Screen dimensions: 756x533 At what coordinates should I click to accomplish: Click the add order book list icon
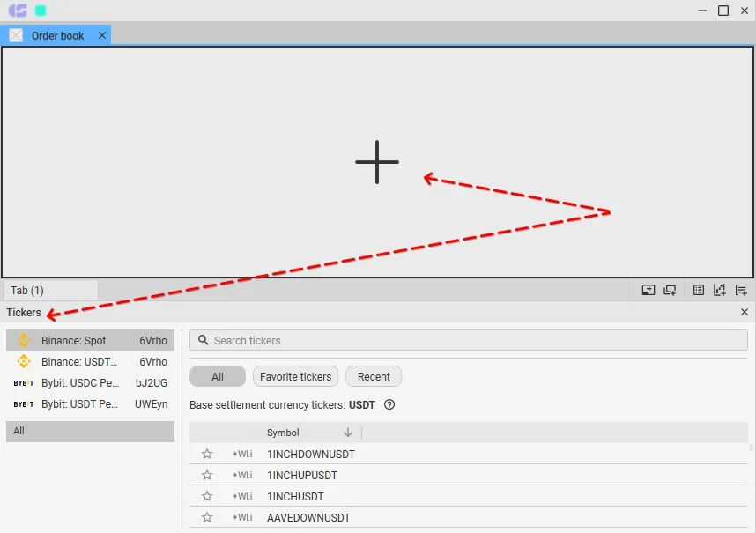pyautogui.click(x=741, y=290)
